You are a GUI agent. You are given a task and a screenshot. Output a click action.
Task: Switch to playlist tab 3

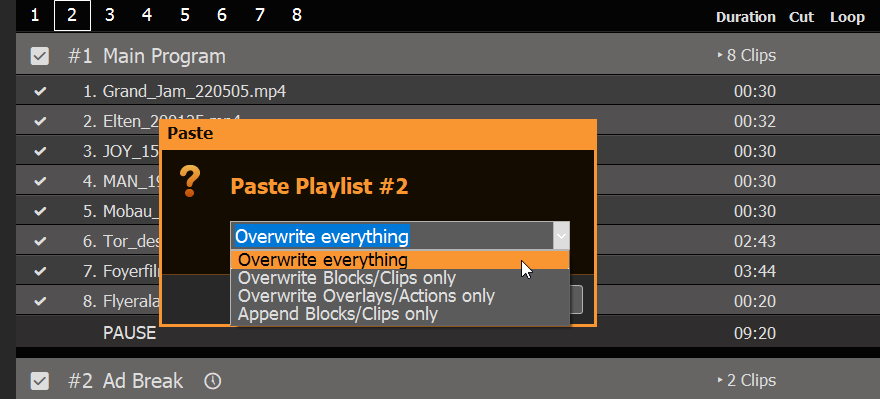(109, 15)
